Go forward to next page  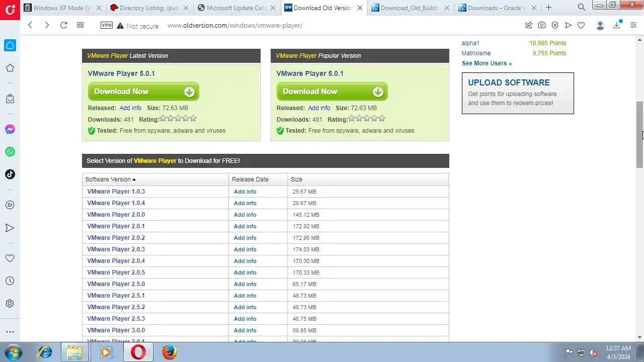tap(47, 25)
